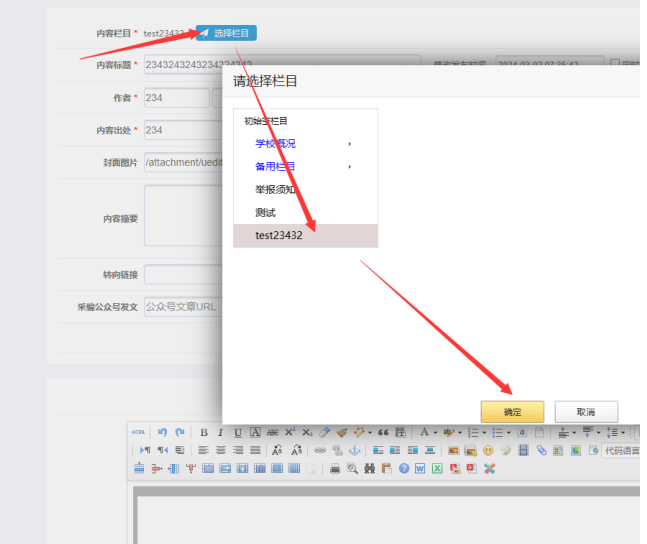Confirm selection with 确定 button
The width and height of the screenshot is (647, 544).
click(512, 411)
